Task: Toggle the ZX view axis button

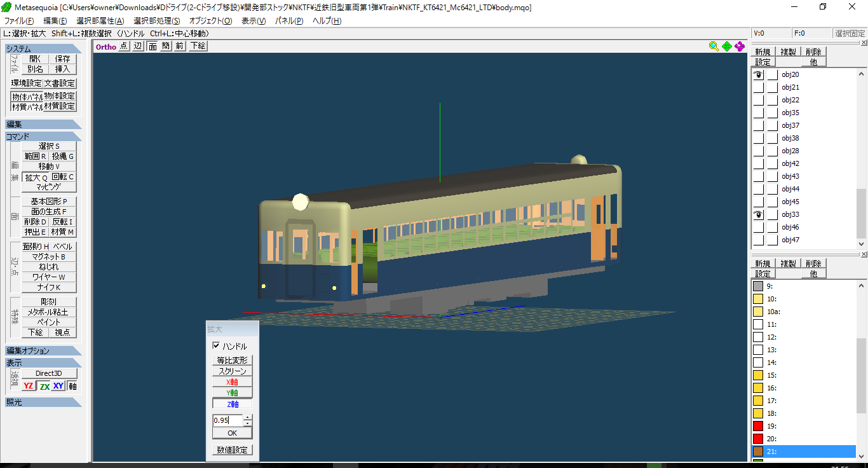Action: (44, 386)
